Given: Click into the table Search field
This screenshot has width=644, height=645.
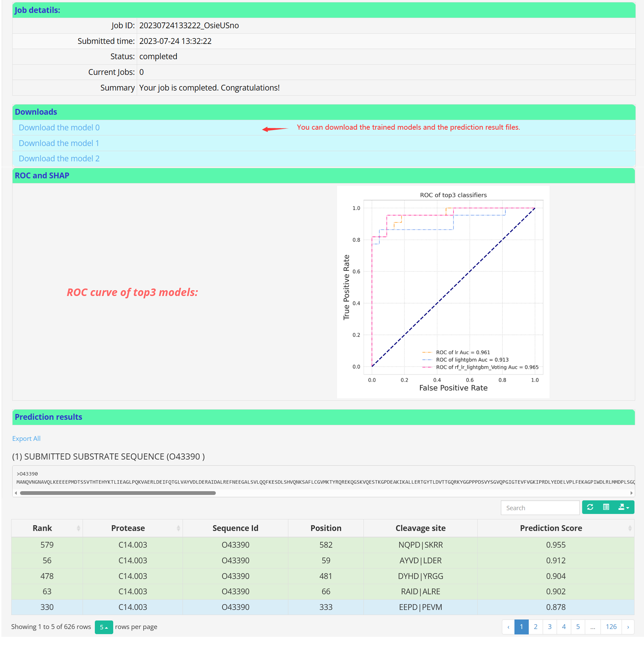Looking at the screenshot, I should coord(540,508).
